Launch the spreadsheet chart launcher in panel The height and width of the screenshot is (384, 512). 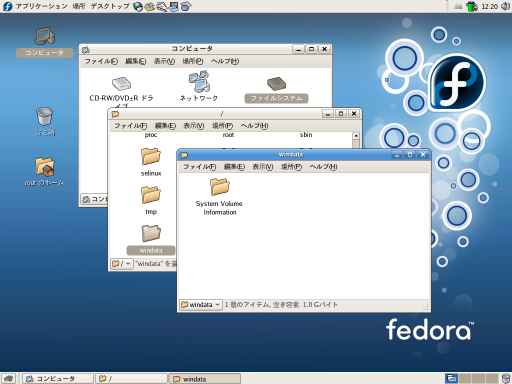coord(186,6)
